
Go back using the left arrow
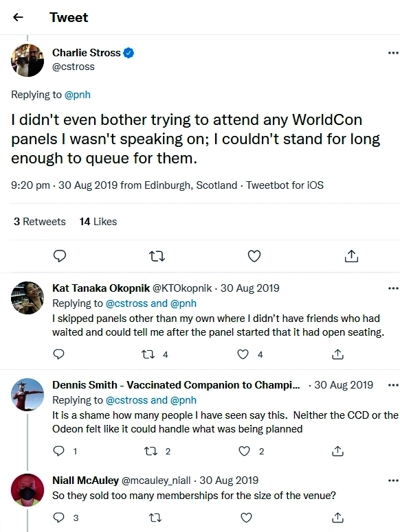pyautogui.click(x=18, y=17)
